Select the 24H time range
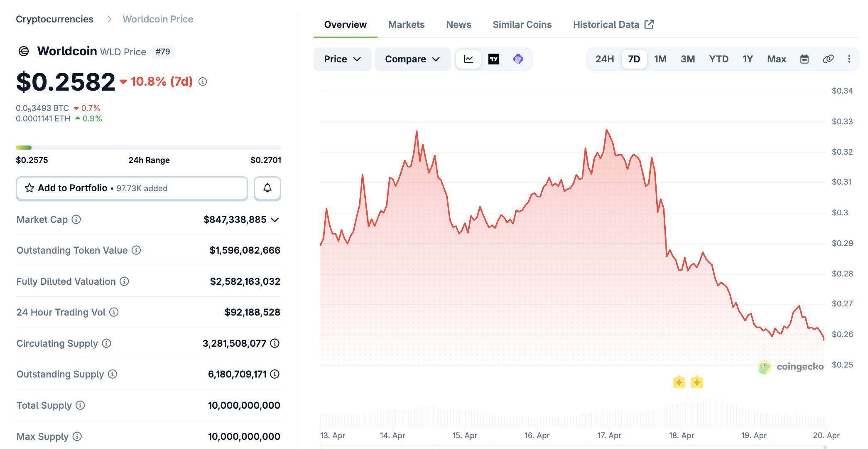 (x=604, y=59)
